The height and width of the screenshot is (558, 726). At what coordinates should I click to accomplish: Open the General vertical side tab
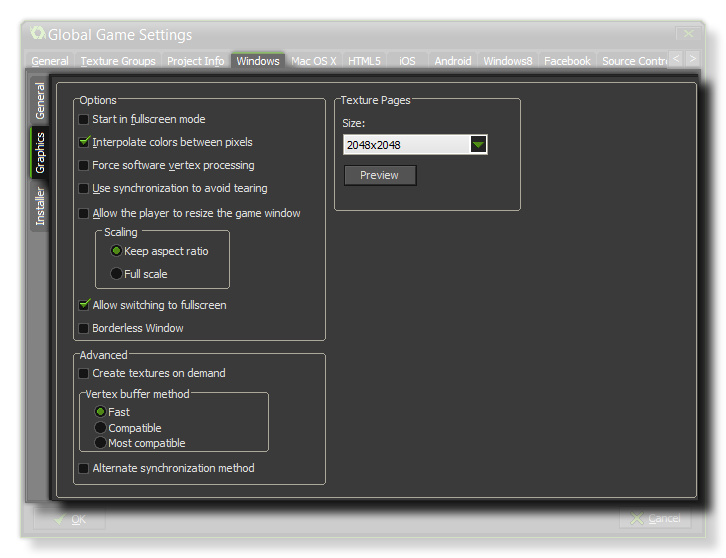pyautogui.click(x=40, y=101)
